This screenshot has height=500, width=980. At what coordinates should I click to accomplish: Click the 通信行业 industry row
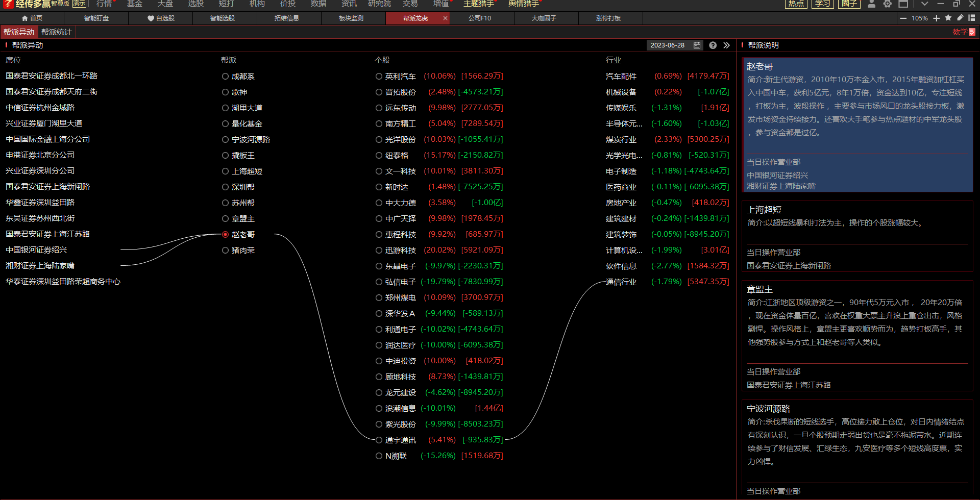[x=667, y=282]
